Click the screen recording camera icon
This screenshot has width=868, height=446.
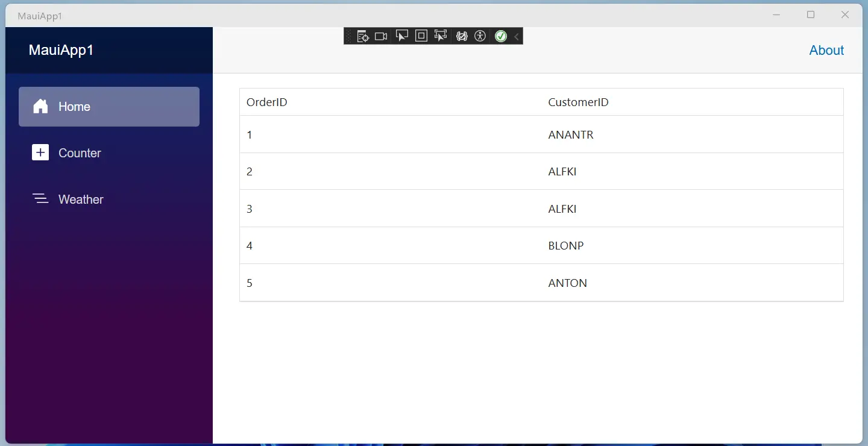click(380, 36)
